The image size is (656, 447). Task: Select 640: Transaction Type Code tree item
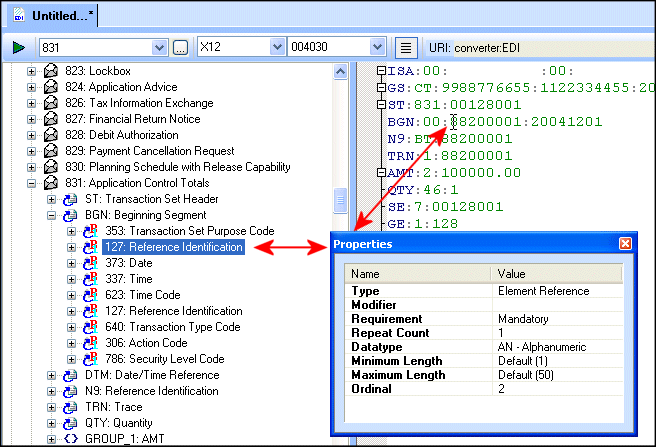coord(172,327)
